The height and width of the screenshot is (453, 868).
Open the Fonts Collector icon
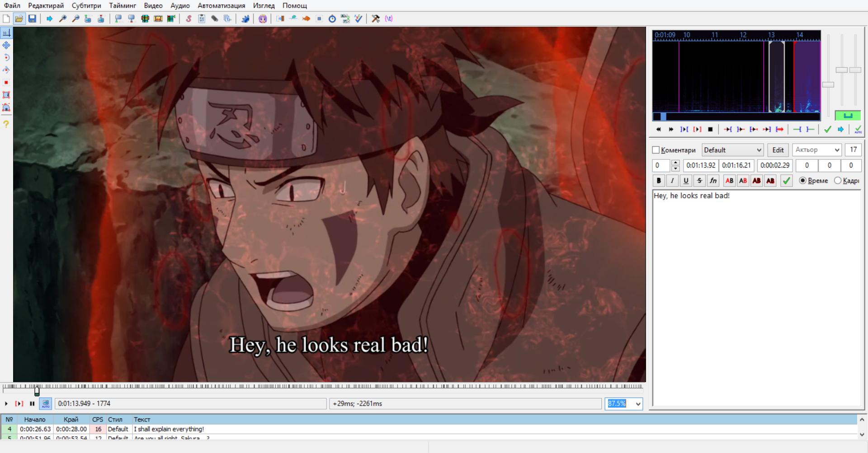click(x=228, y=19)
